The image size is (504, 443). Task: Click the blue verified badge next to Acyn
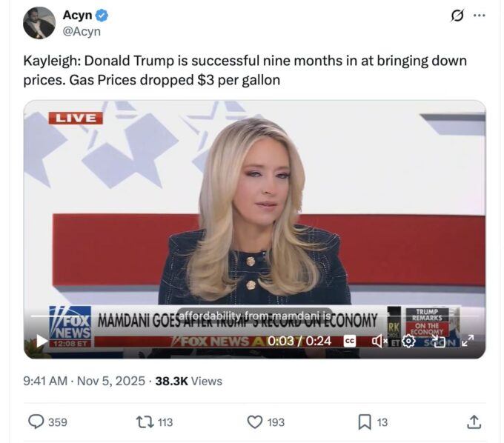pos(102,15)
